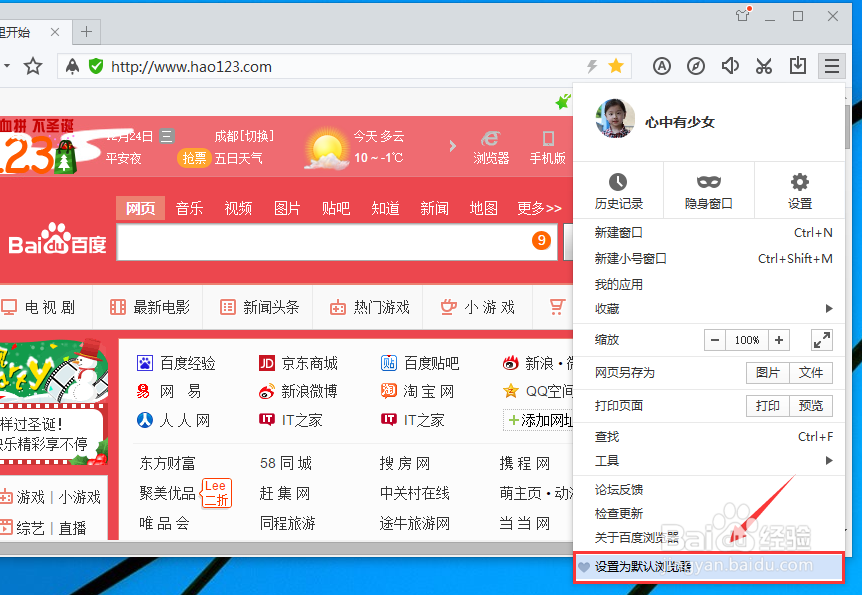Click the 100% zoom level value
Viewport: 862px width, 595px height.
[747, 340]
